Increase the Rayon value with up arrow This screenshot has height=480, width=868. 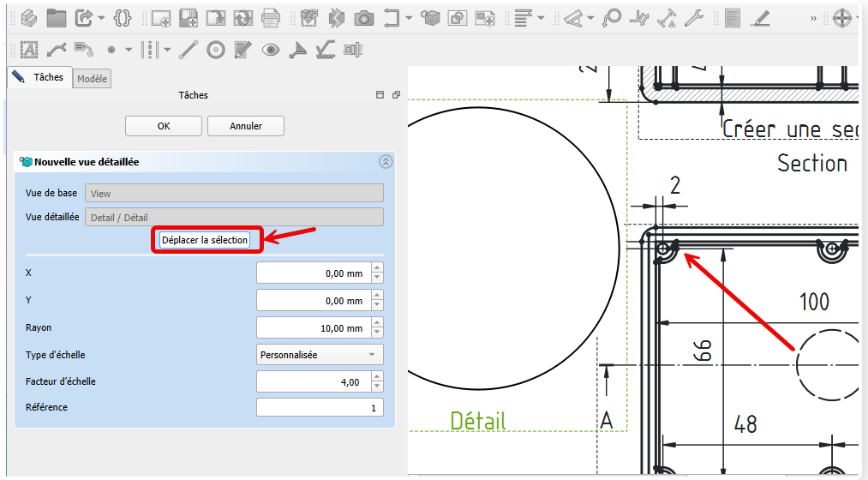(x=377, y=323)
